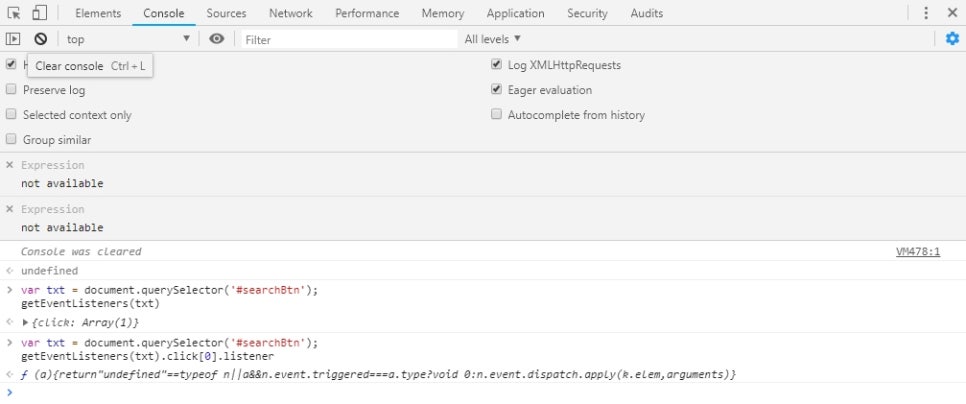Select the Console tab
Viewport: 966px width, 404px height.
click(164, 13)
